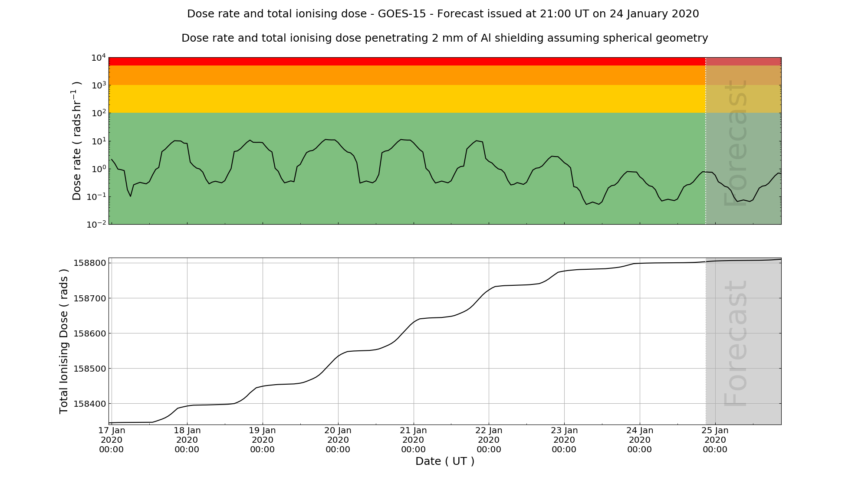868x477 pixels.
Task: Click the 158600 y-axis tick label
Action: tap(89, 333)
